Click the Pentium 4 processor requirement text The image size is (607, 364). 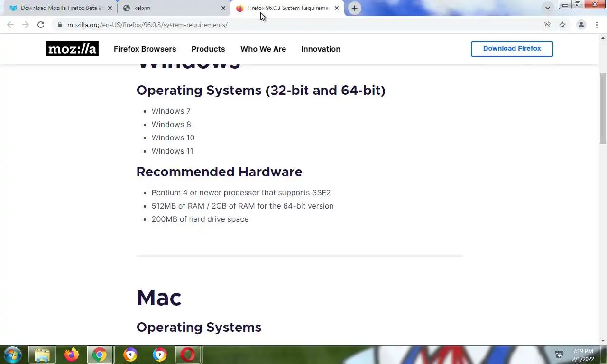click(241, 192)
